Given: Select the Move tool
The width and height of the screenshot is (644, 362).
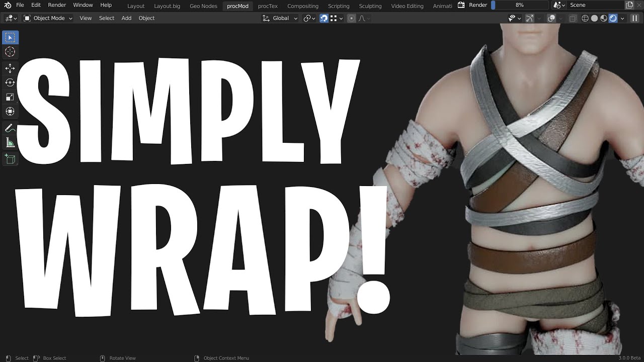Looking at the screenshot, I should click(10, 68).
